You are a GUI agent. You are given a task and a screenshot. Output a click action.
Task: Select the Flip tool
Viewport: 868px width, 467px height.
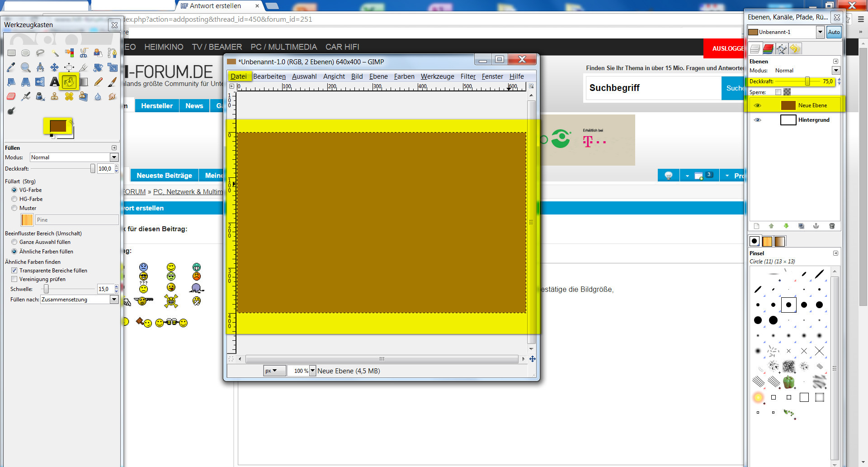click(40, 82)
